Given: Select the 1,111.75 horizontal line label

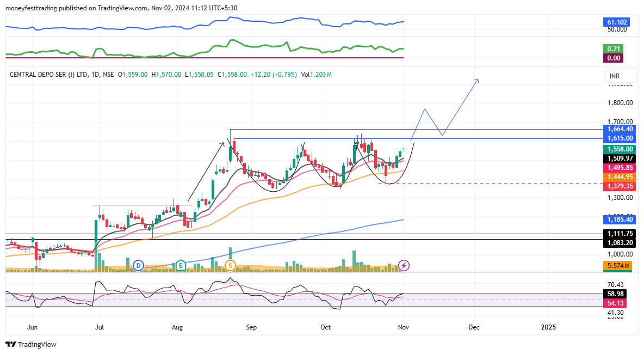Looking at the screenshot, I should pos(620,234).
